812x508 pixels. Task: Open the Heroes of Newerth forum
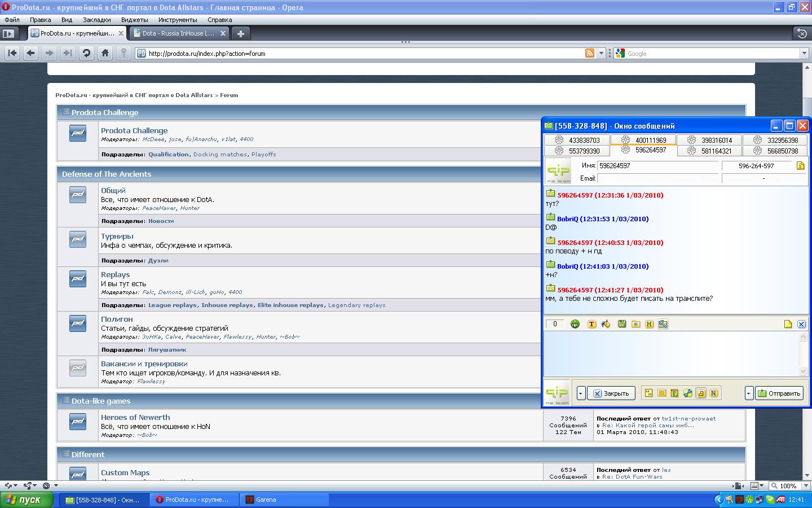coord(135,417)
